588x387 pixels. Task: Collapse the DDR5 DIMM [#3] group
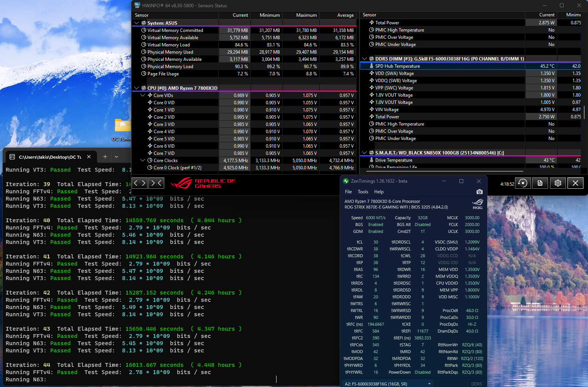pos(364,59)
